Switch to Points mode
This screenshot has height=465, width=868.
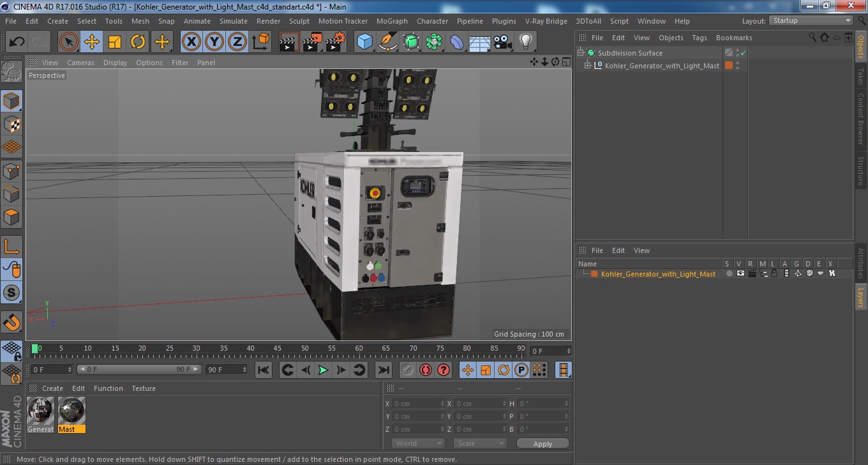point(11,171)
